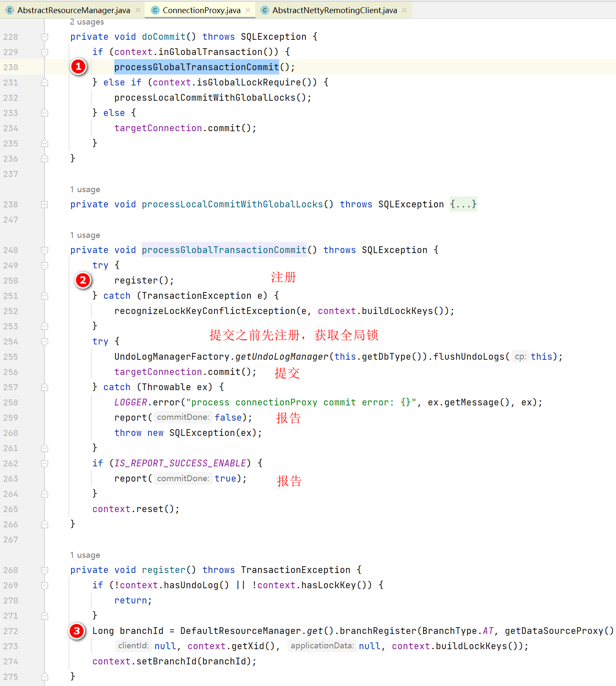
Task: Click class icon on ConnectionProxy.java tab
Action: point(155,10)
